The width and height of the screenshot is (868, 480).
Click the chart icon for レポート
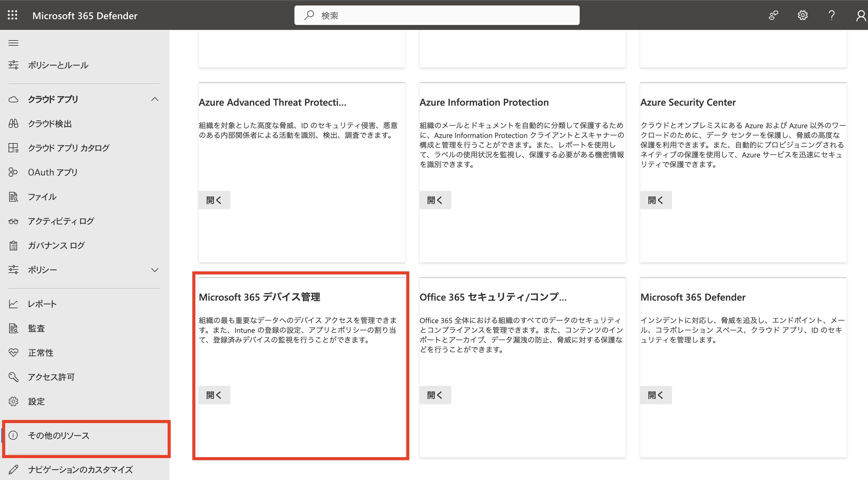pyautogui.click(x=13, y=304)
